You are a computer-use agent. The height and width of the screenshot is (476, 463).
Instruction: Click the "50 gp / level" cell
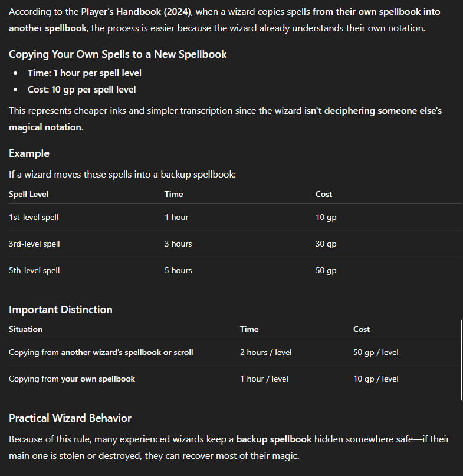pyautogui.click(x=376, y=352)
